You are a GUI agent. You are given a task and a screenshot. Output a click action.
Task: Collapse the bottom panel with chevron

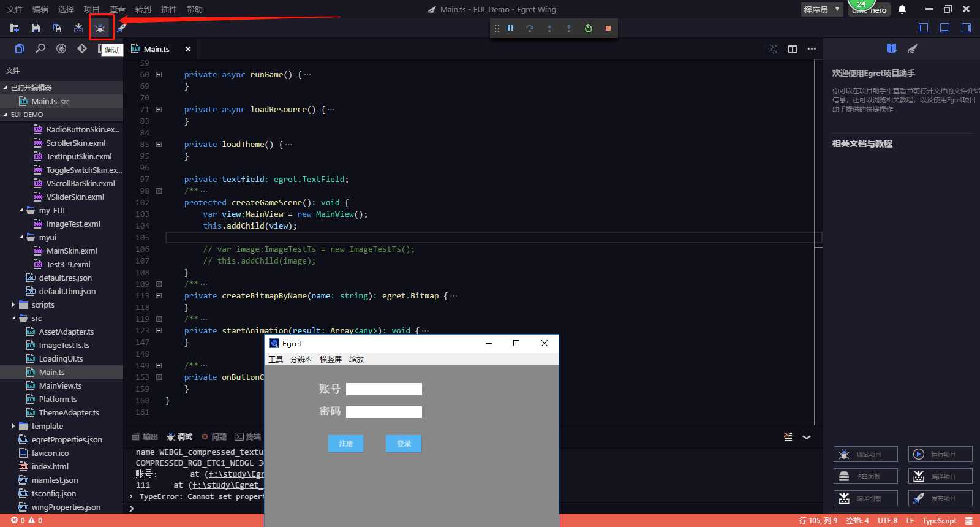pyautogui.click(x=807, y=437)
